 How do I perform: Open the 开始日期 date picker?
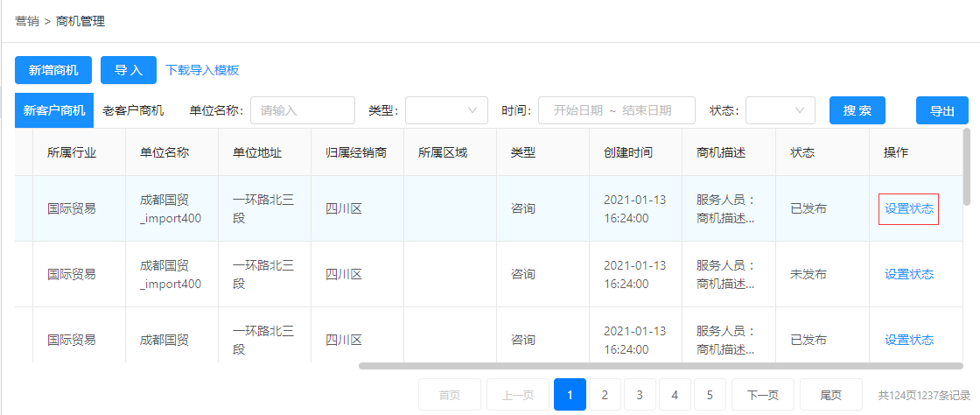(x=578, y=110)
